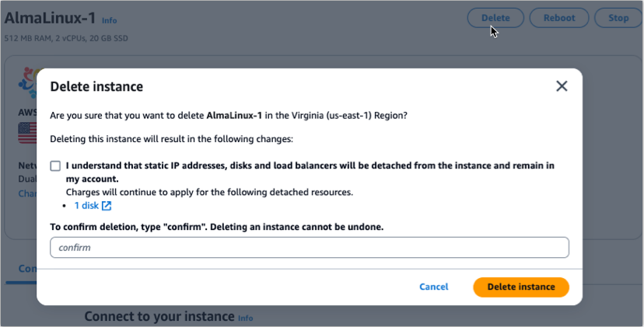
Task: Close the Delete instance dialog with X
Action: tap(562, 86)
